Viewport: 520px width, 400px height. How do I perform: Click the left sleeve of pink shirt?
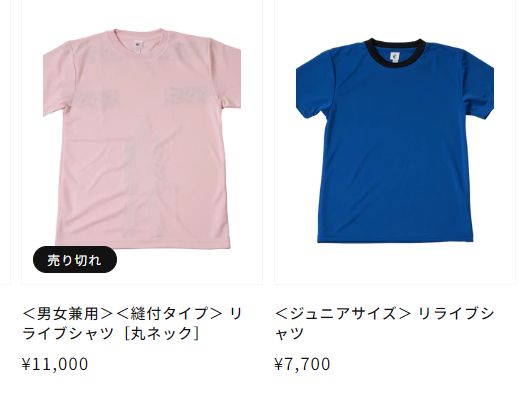click(59, 80)
